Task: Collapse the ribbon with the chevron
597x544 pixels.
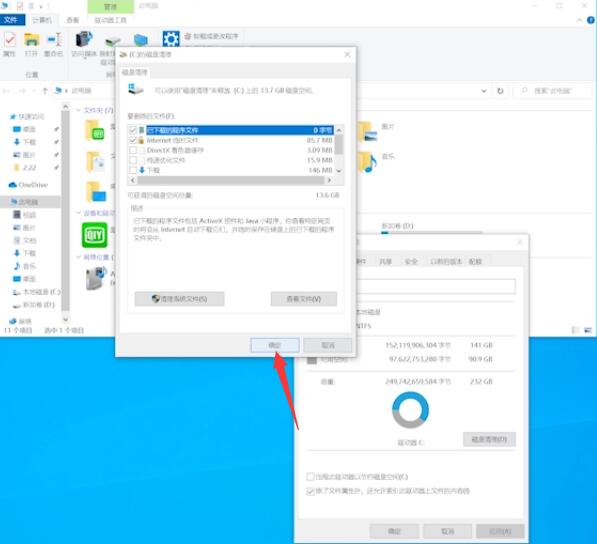Action: click(x=579, y=21)
